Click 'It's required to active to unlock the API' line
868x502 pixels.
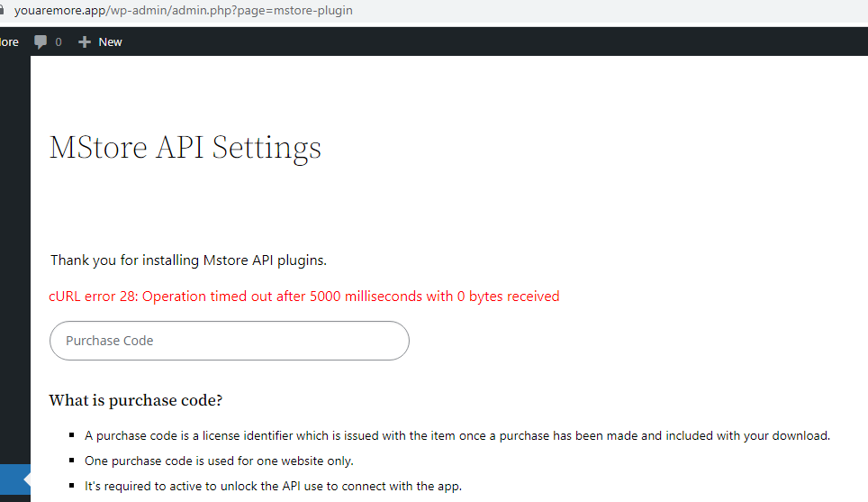click(273, 487)
